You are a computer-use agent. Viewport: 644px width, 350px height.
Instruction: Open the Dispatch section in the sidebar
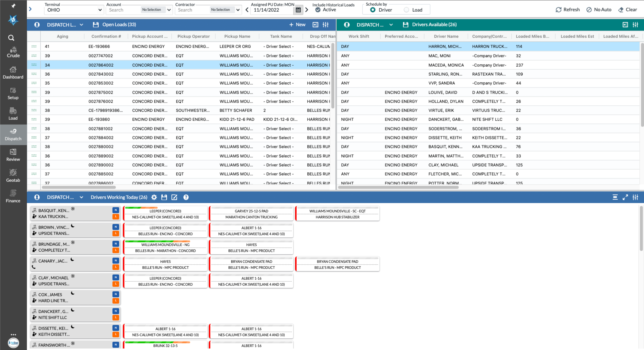[x=13, y=135]
